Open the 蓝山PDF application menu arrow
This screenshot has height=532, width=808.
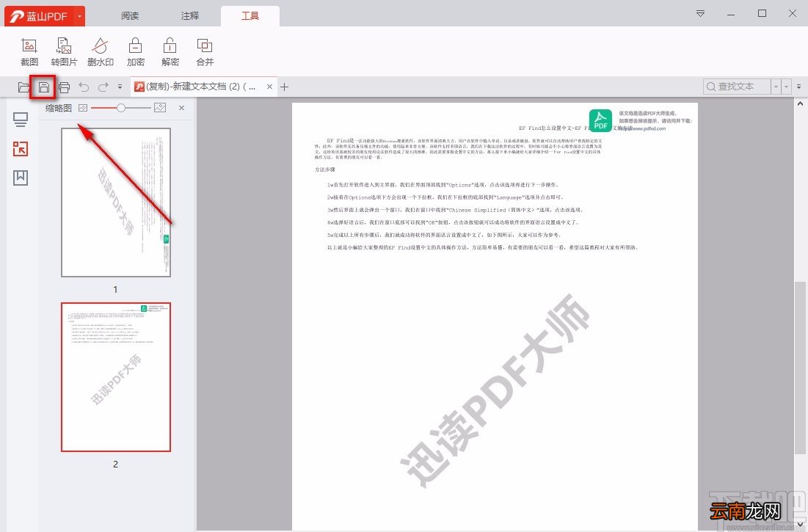[79, 16]
